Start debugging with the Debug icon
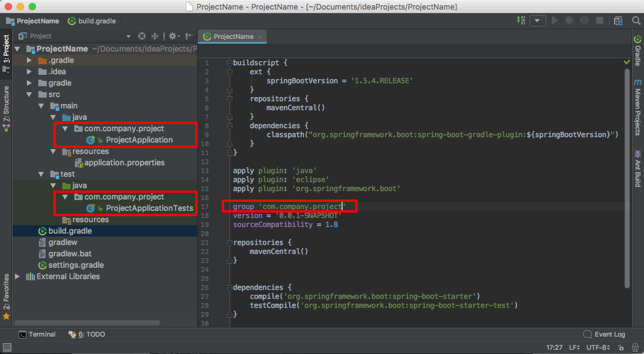Screen dimensions: 644x354 570,20
